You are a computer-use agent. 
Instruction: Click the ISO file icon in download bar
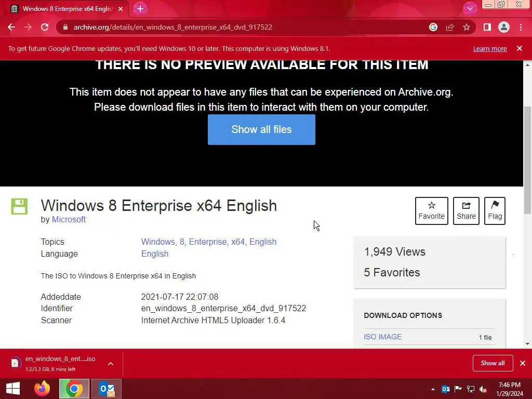(15, 363)
